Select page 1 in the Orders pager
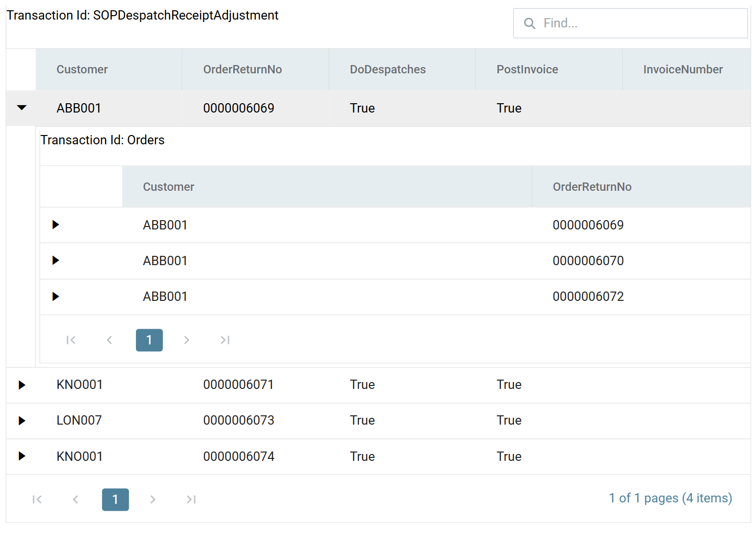 coord(149,340)
